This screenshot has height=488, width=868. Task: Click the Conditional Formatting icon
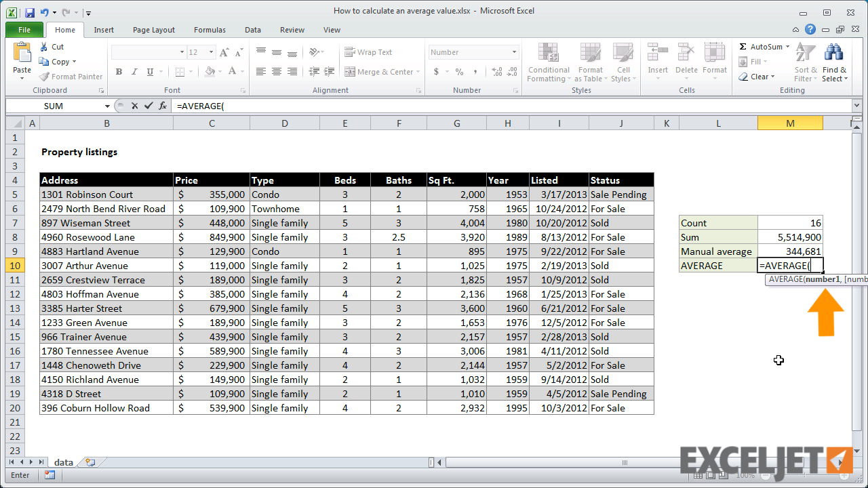point(549,54)
